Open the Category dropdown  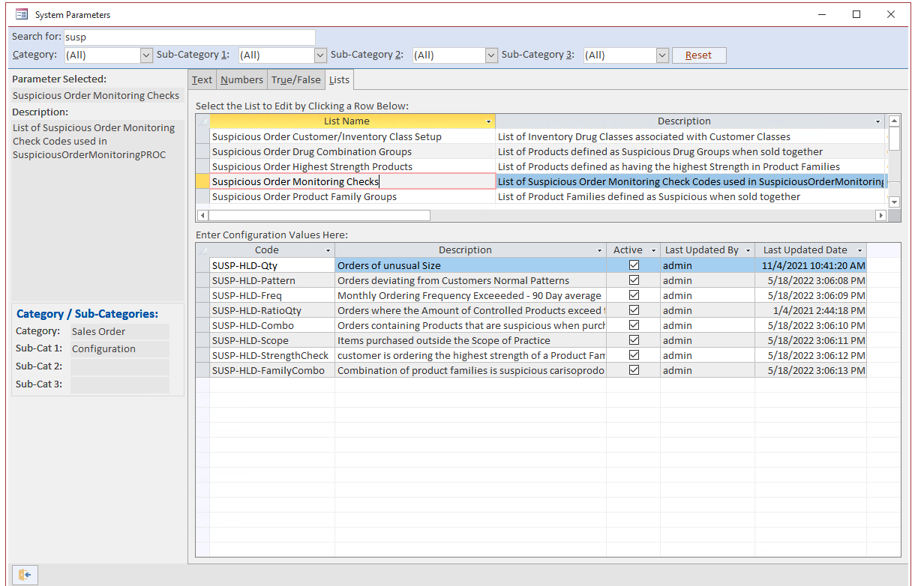click(146, 55)
